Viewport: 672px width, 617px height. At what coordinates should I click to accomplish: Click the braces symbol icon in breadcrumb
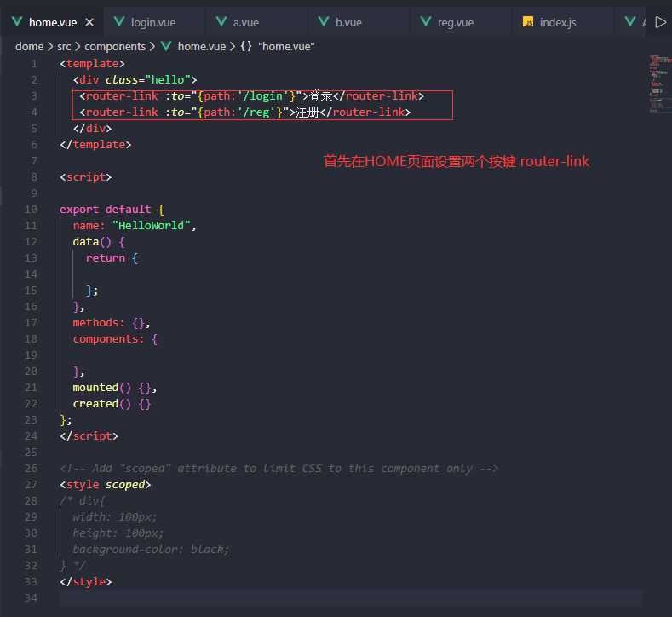click(x=246, y=46)
